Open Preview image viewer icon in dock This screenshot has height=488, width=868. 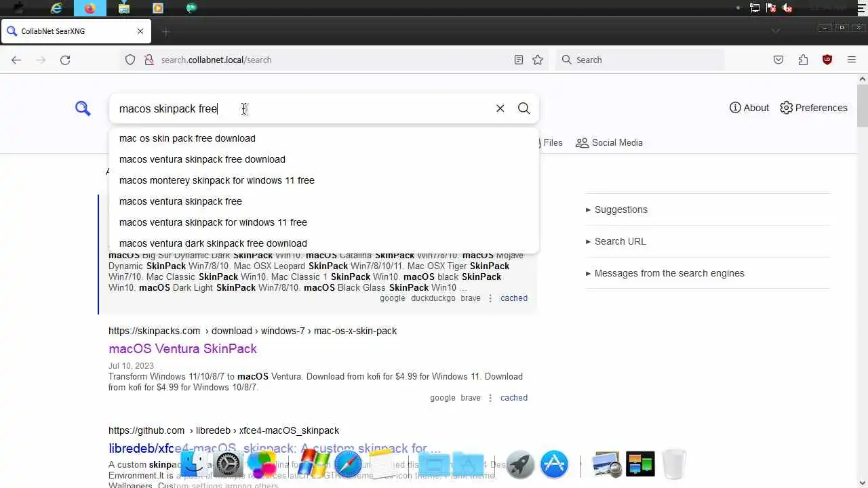[606, 464]
